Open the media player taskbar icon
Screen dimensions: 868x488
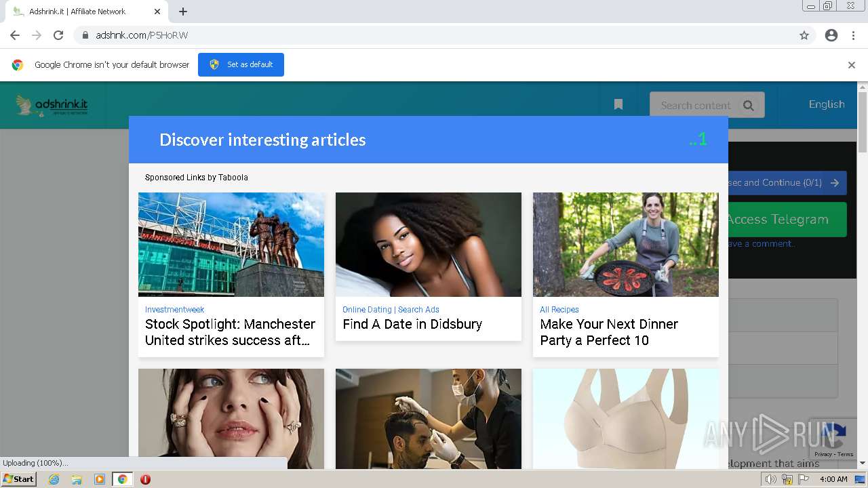[100, 479]
